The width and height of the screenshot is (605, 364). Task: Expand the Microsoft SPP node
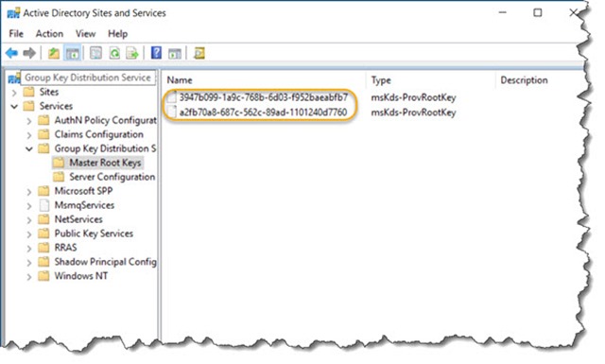(29, 192)
